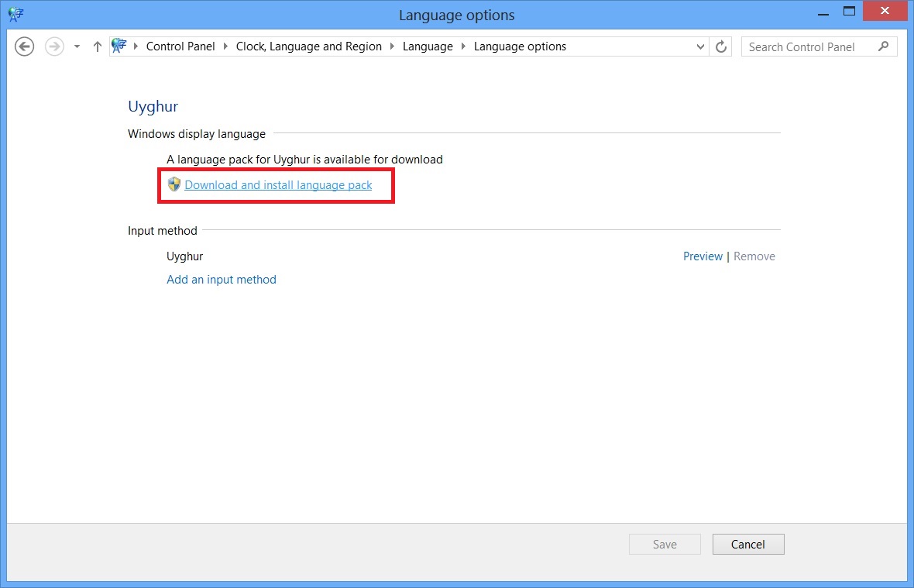Open Clock, Language and Region breadcrumb

[x=309, y=46]
